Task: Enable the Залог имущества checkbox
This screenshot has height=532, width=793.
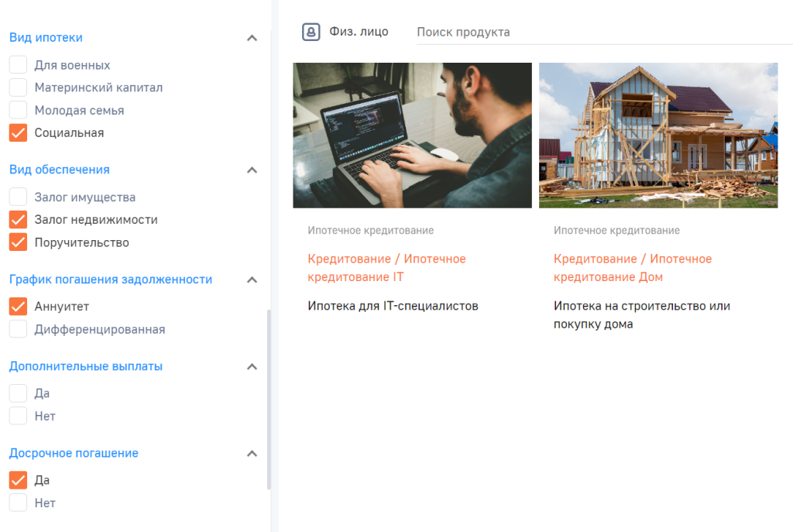Action: [19, 197]
